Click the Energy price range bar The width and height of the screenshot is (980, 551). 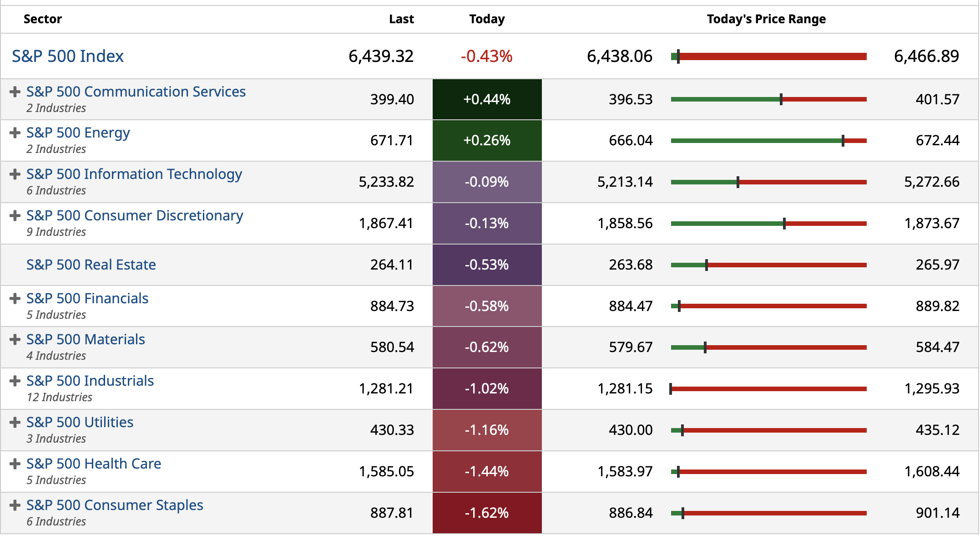click(x=768, y=141)
